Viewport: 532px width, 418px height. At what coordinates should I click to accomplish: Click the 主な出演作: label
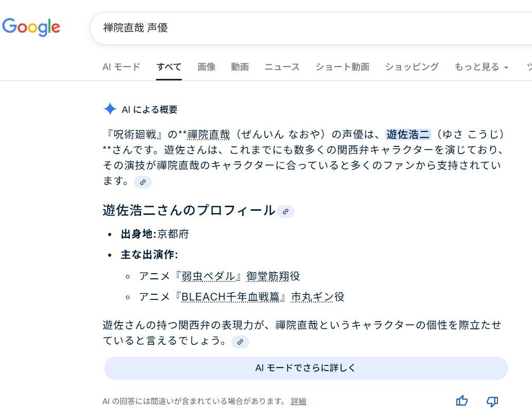pyautogui.click(x=149, y=255)
